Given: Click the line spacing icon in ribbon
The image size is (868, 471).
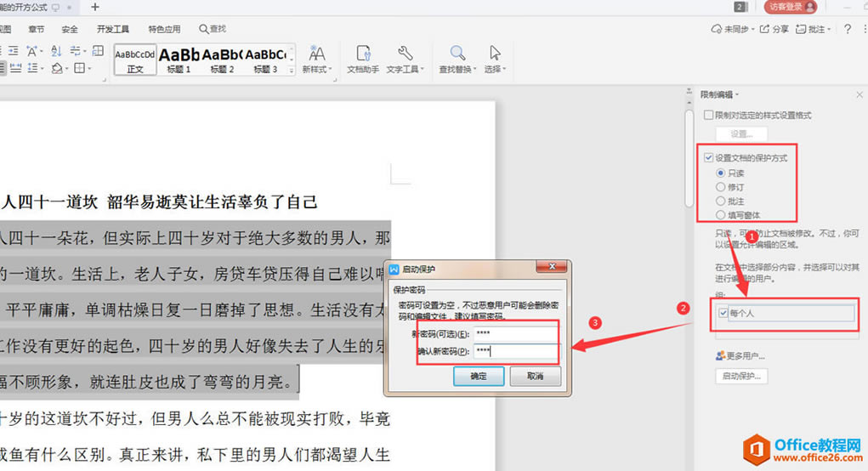Looking at the screenshot, I should [32, 68].
